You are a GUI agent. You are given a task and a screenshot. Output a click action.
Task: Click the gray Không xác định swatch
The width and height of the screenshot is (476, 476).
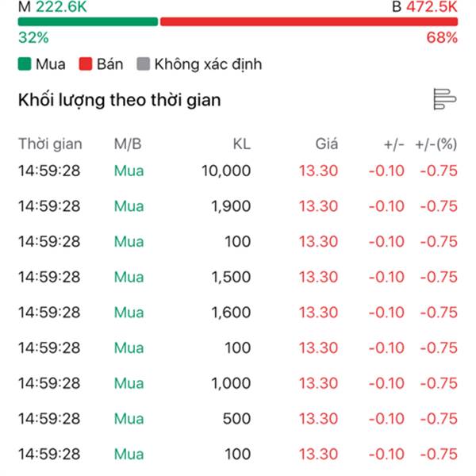143,64
